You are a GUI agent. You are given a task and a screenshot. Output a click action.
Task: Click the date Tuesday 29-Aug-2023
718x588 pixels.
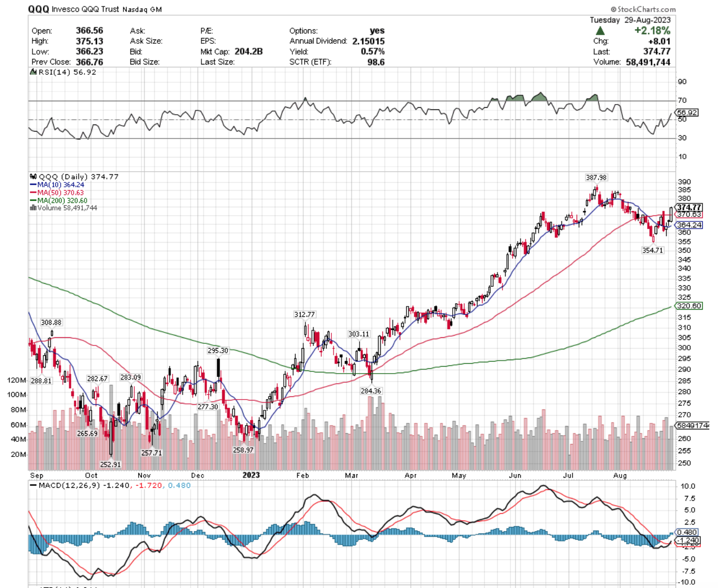(630, 20)
